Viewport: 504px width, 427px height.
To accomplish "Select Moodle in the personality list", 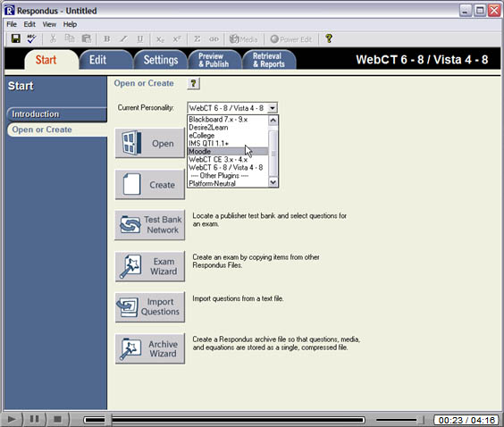I will (x=228, y=151).
